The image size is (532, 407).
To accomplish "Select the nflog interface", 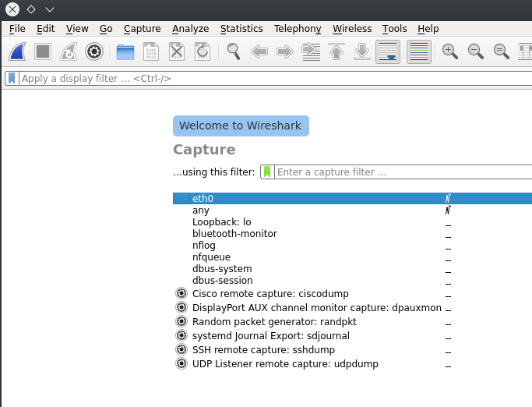I will pyautogui.click(x=353, y=246).
